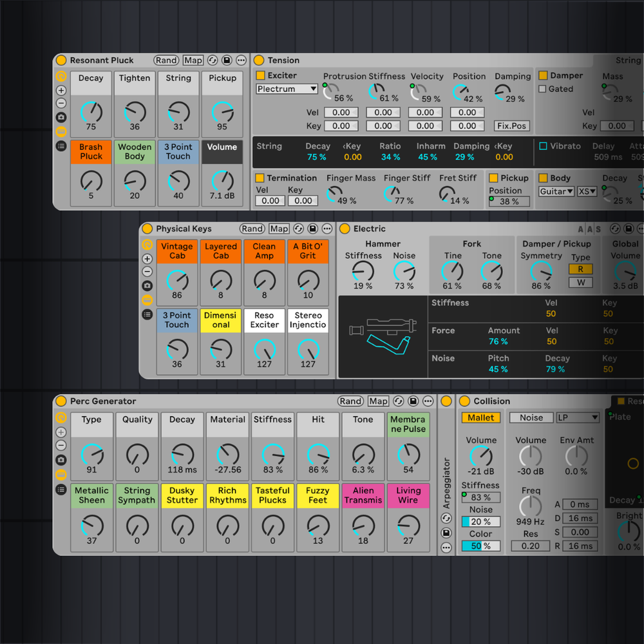Enter Map mode on Perc Generator
644x644 pixels.
coord(378,401)
